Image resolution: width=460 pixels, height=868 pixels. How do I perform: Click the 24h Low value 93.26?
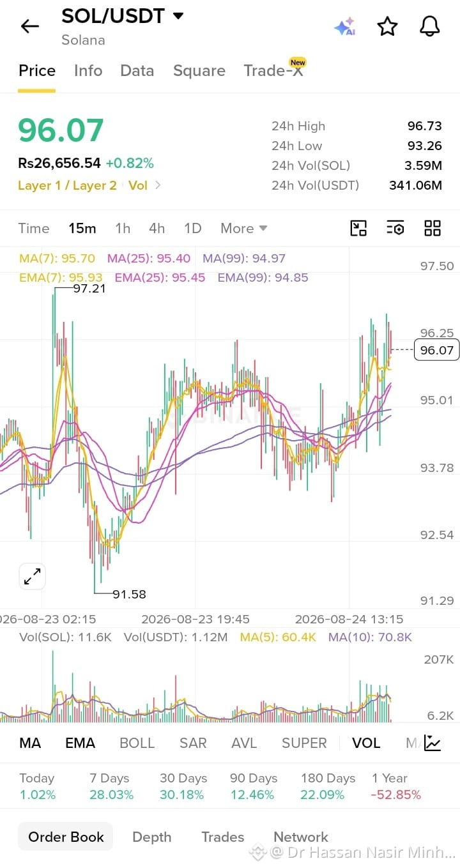coord(425,146)
